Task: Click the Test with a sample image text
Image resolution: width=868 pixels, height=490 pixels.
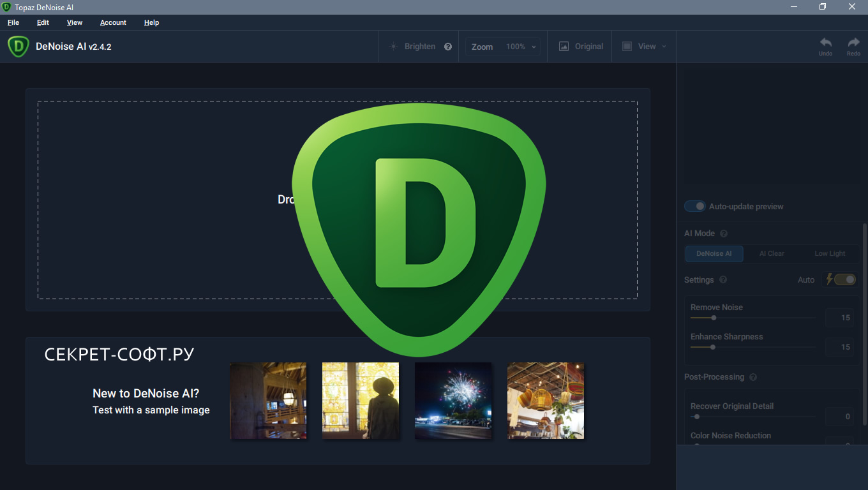Action: (x=151, y=410)
